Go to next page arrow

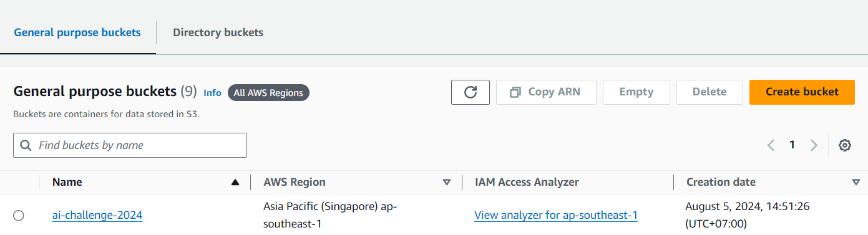pyautogui.click(x=814, y=145)
